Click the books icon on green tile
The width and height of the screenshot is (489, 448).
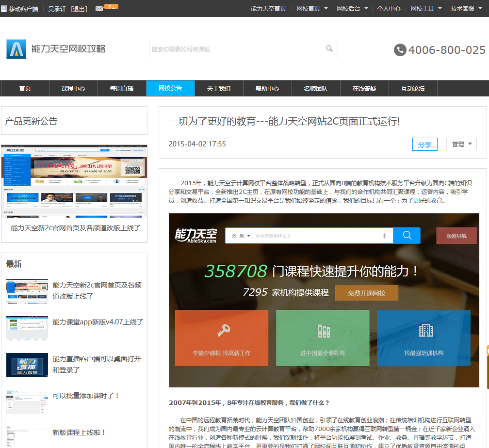pyautogui.click(x=324, y=331)
